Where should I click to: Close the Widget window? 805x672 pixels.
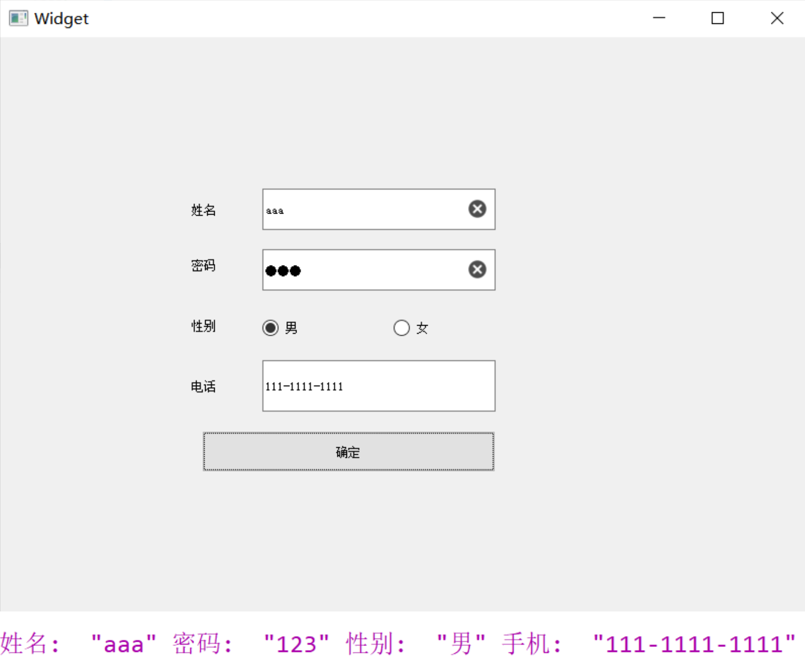(x=777, y=18)
